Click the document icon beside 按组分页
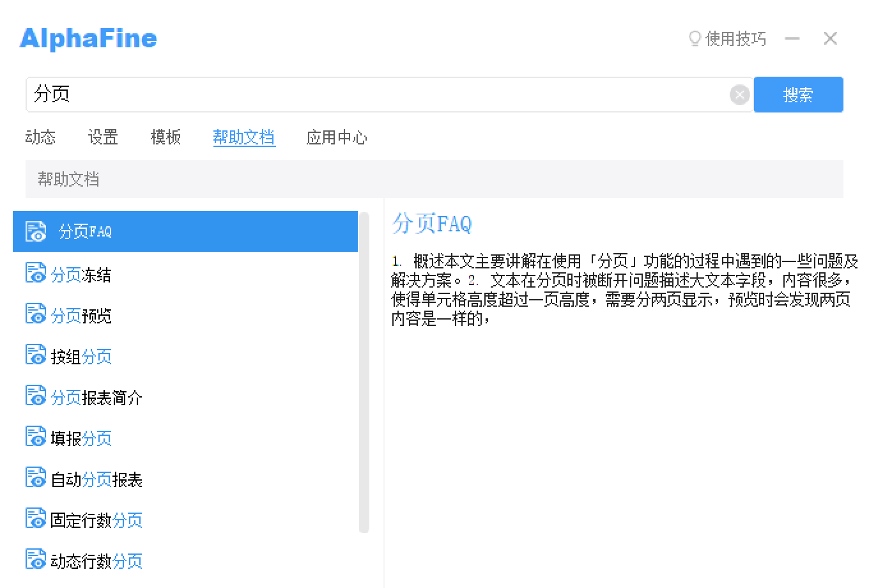 coord(36,355)
